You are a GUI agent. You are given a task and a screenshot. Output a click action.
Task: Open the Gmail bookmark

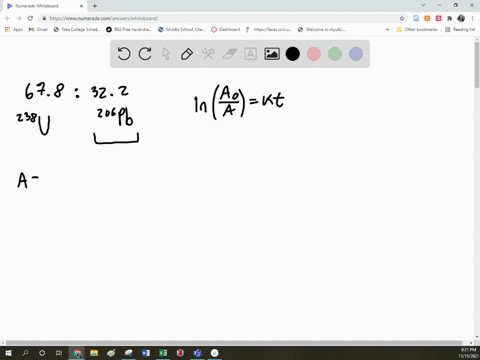pyautogui.click(x=38, y=29)
